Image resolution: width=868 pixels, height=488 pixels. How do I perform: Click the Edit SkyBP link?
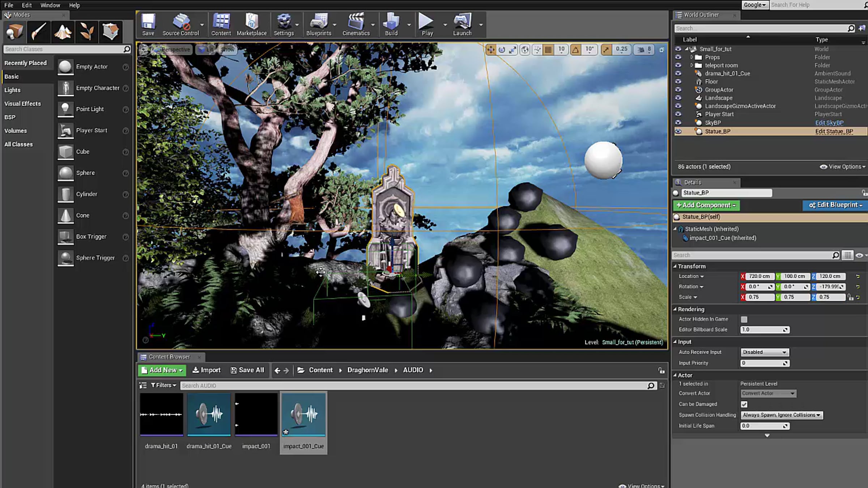[829, 123]
